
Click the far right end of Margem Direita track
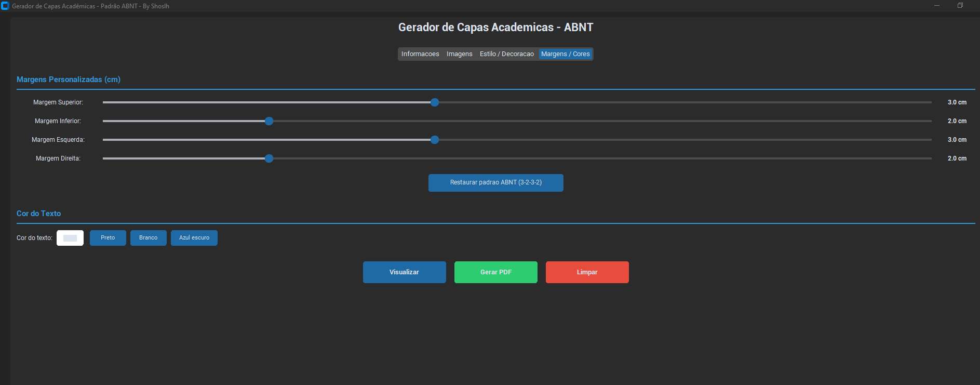930,158
